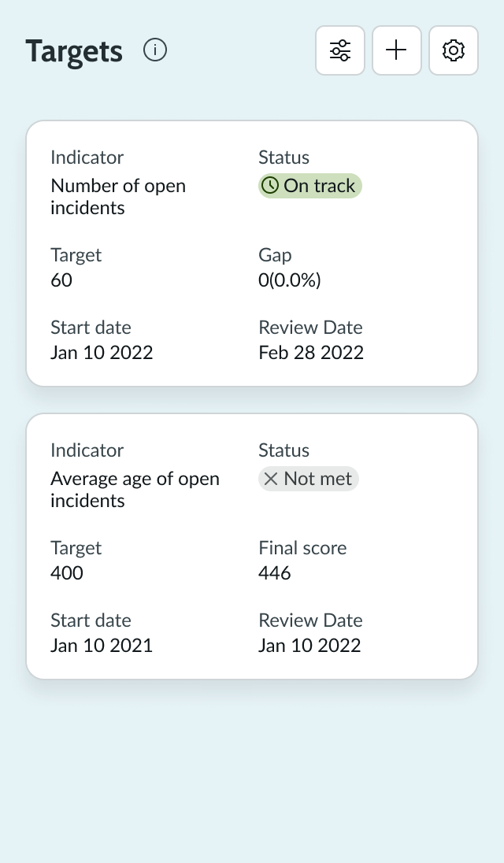Open the first target card

pyautogui.click(x=252, y=252)
